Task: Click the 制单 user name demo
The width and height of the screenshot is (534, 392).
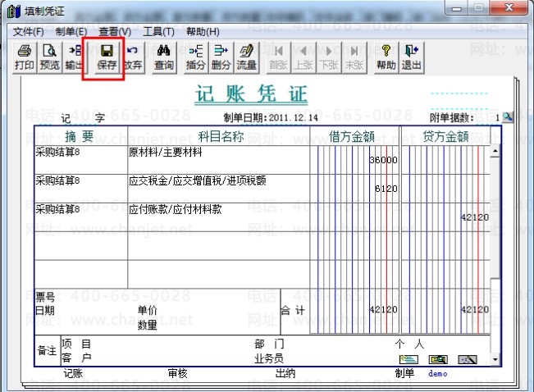Action: tap(438, 374)
